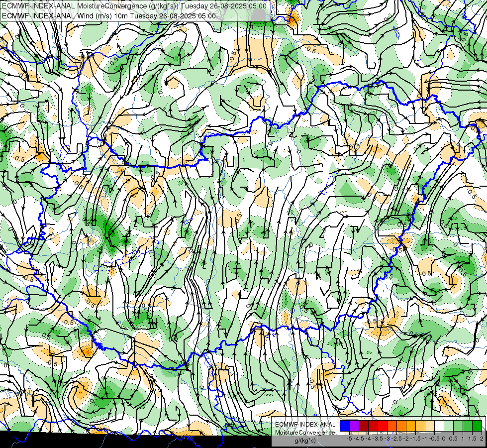Click the '-4.5' legend tick value
Image resolution: width=487 pixels, height=448 pixels.
(359, 439)
